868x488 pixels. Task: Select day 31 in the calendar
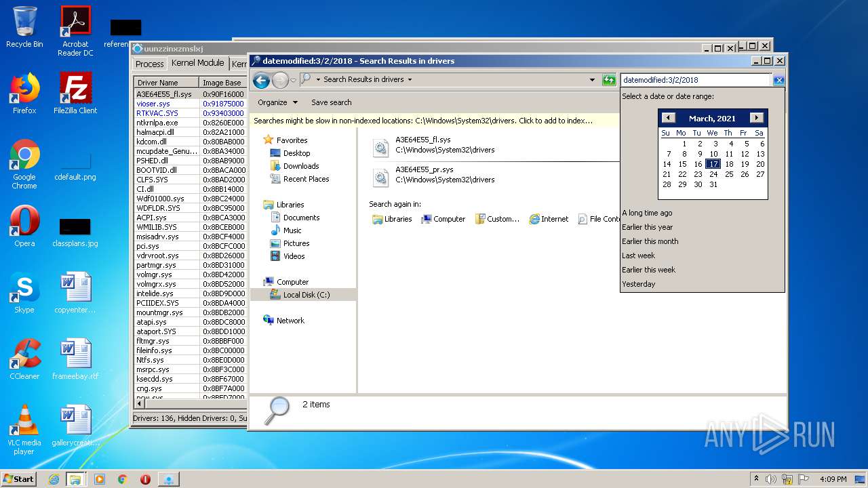713,184
